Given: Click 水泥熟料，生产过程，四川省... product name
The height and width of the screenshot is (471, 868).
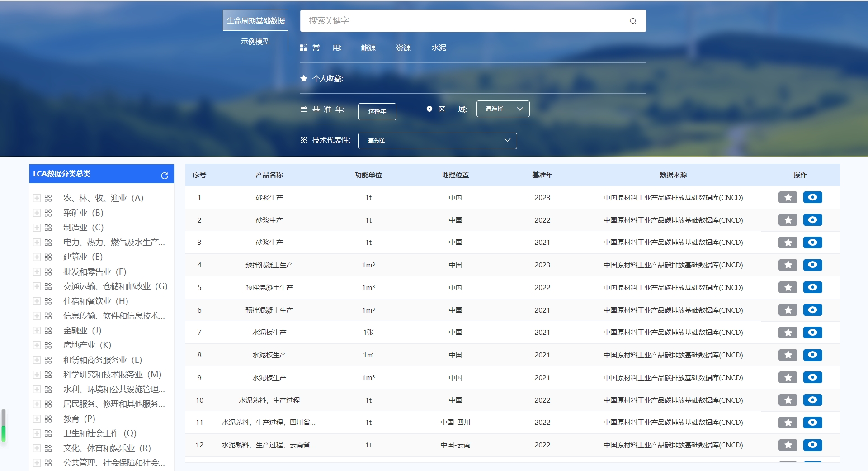Looking at the screenshot, I should click(x=269, y=423).
